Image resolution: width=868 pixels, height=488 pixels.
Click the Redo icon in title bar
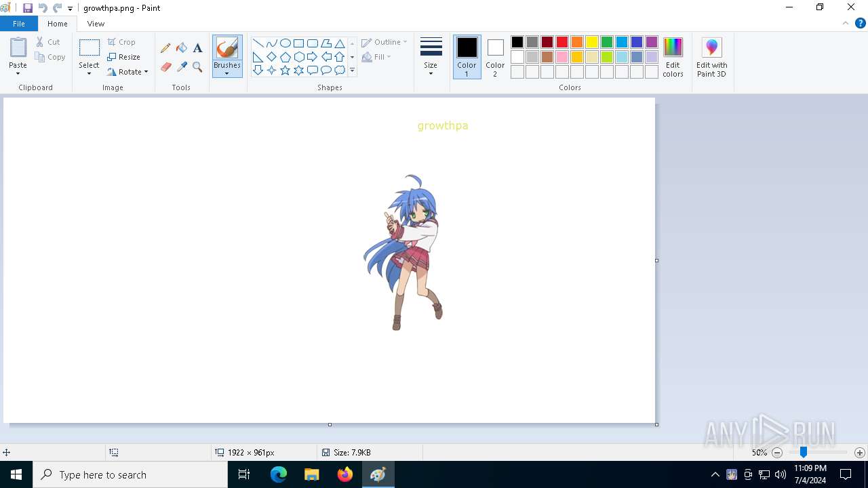pos(58,8)
